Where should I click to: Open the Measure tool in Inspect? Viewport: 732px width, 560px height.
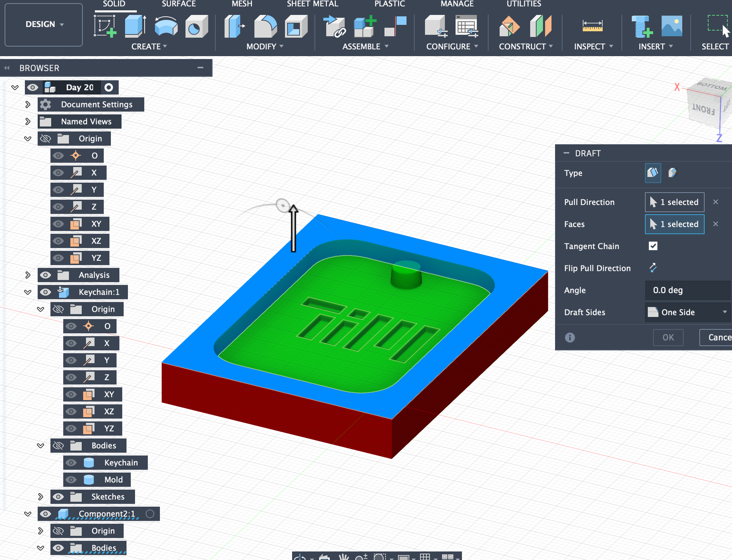[x=592, y=26]
